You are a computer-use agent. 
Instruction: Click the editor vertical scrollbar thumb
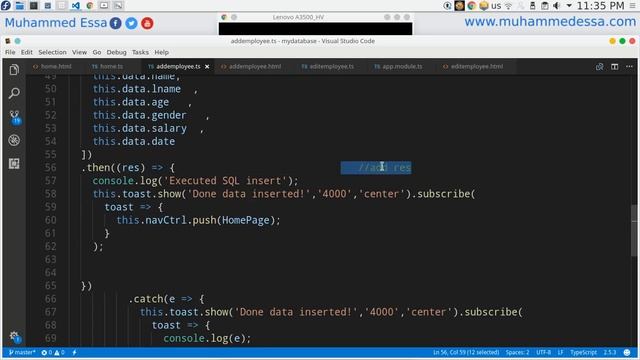(x=634, y=230)
